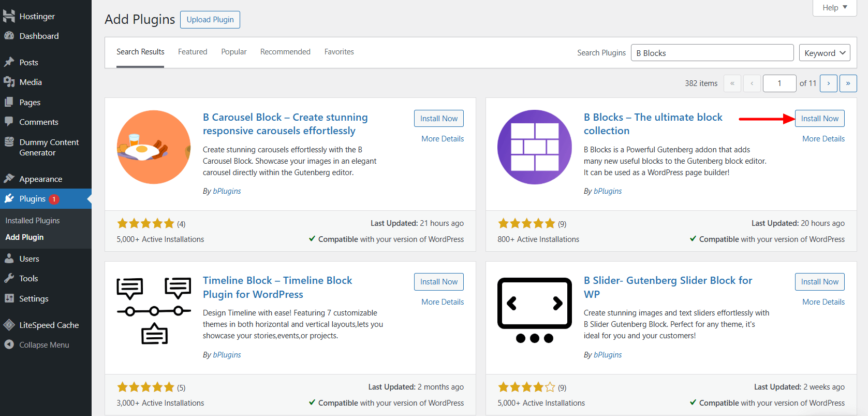Click the Dummy Content Generator icon
Image resolution: width=868 pixels, height=416 pixels.
9,142
